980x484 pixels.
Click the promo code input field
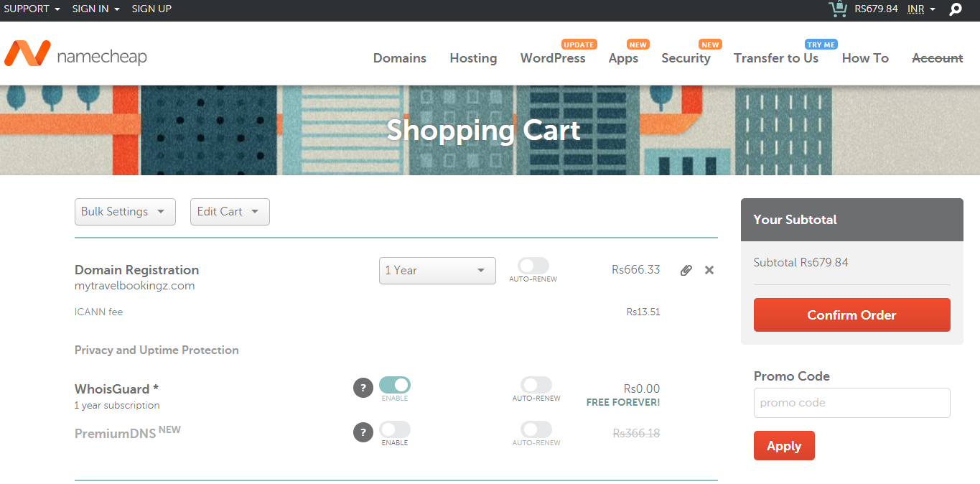point(852,403)
